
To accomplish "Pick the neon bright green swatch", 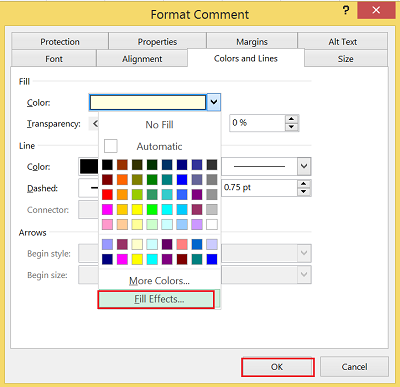I will (152, 209).
